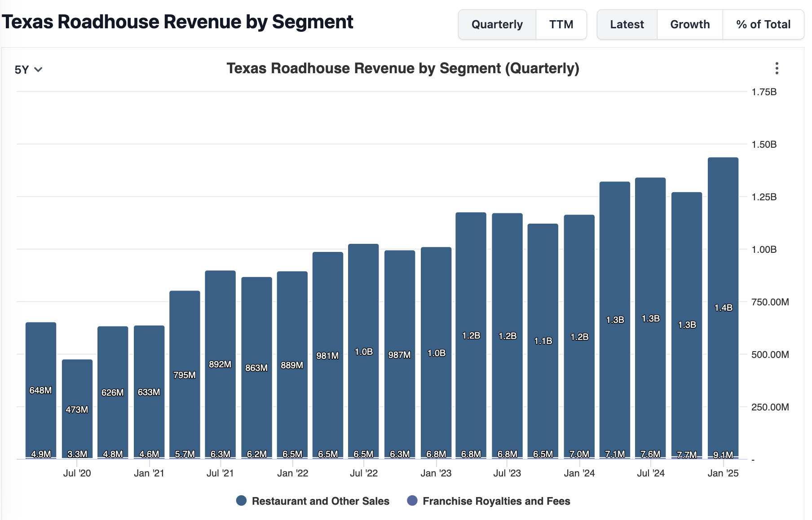Click the 633M bar
This screenshot has height=520, width=812.
[149, 391]
